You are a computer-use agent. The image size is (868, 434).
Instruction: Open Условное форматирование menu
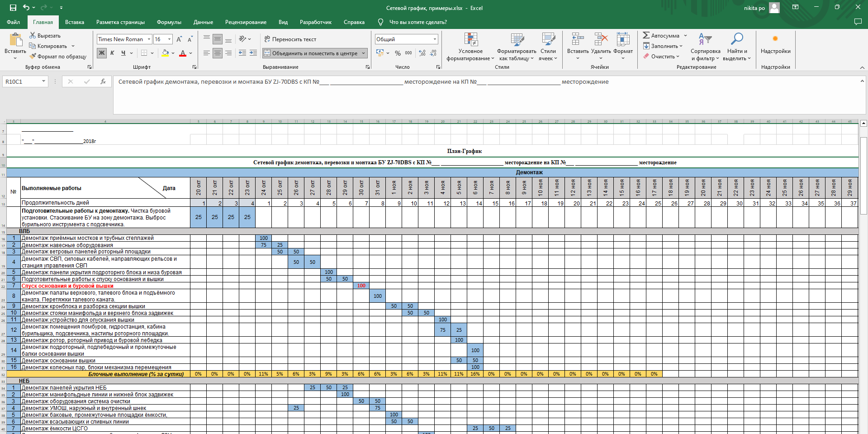click(x=470, y=46)
